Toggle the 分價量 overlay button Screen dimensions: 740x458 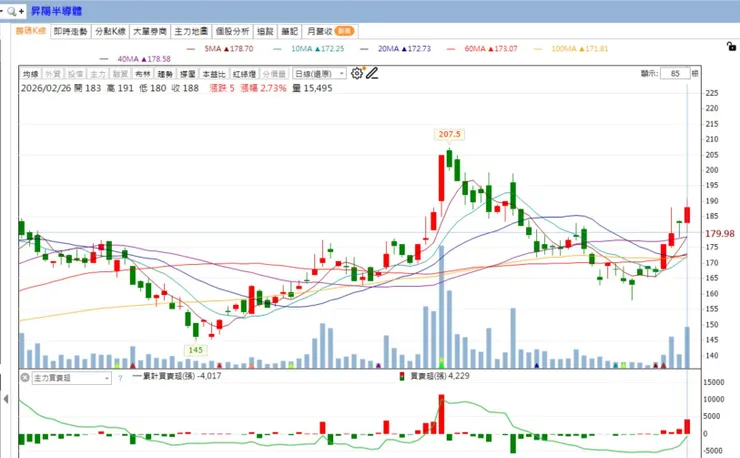(274, 74)
